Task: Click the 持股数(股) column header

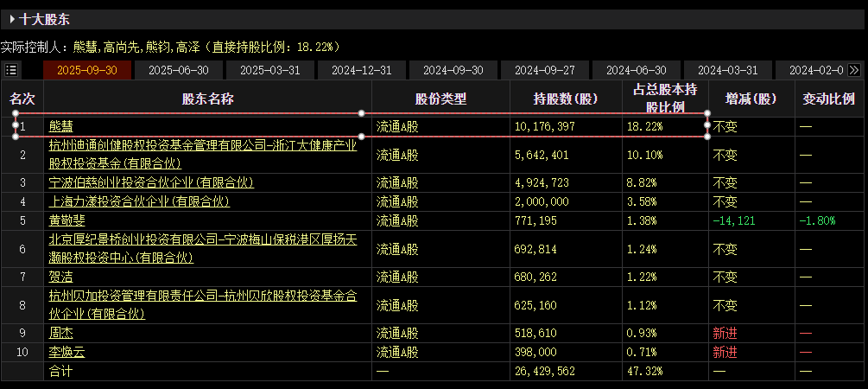Action: pos(566,99)
